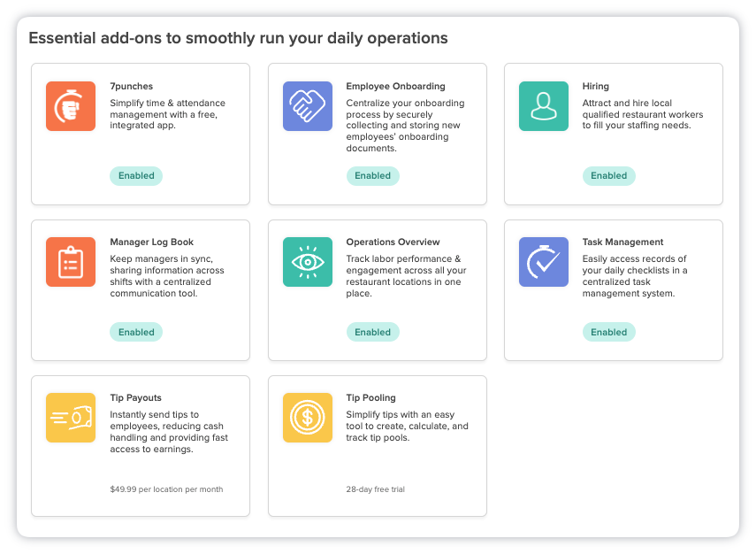Click the Enabled badge under Manager Log Book
This screenshot has width=756, height=554.
pos(136,333)
